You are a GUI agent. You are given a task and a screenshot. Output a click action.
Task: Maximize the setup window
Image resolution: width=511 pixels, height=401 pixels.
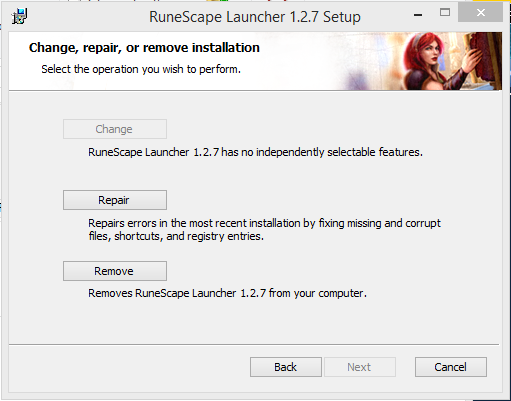click(445, 13)
